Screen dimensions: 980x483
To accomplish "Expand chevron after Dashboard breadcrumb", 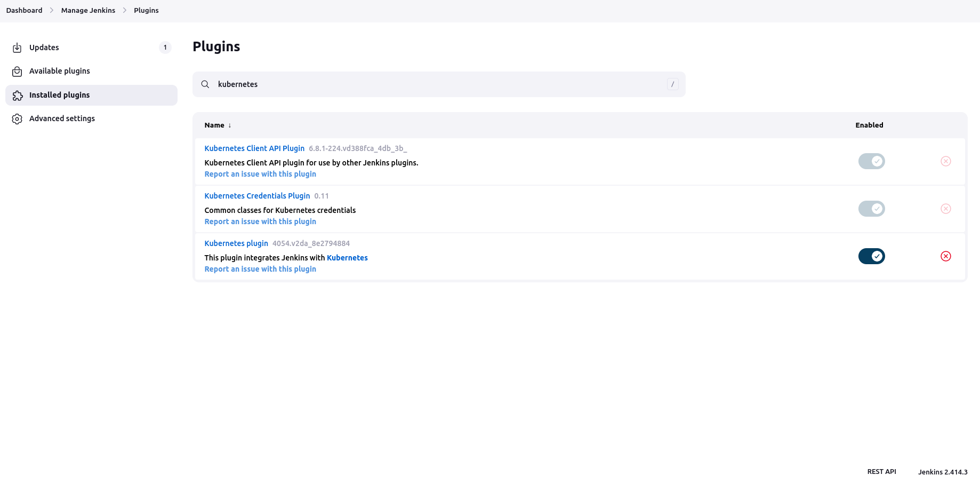I will [52, 10].
